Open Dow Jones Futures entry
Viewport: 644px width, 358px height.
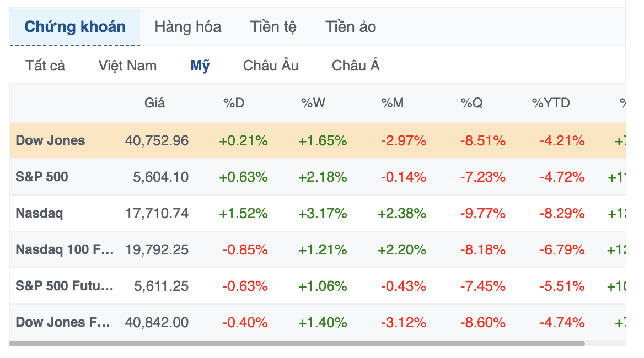click(x=64, y=322)
